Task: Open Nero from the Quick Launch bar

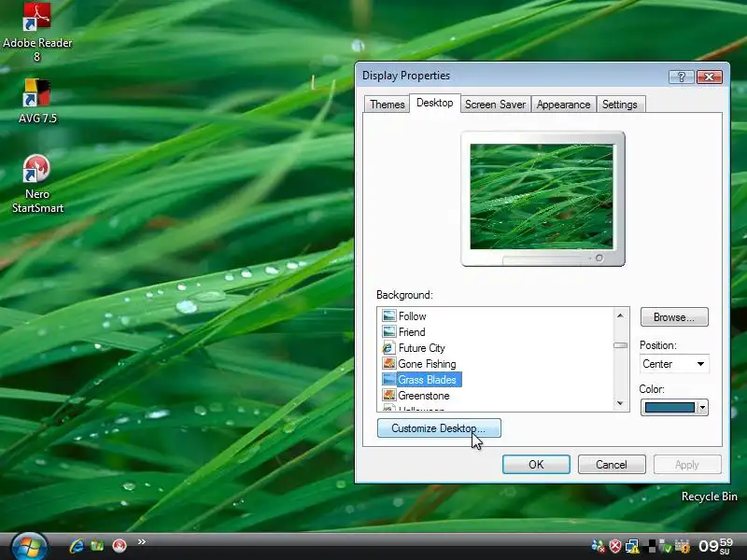Action: 120,546
